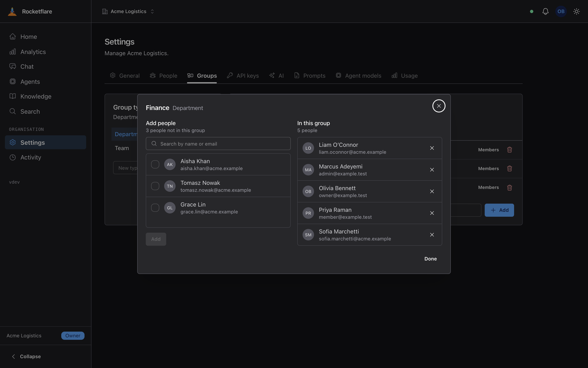The image size is (588, 368).
Task: Click the GL avatar for Grace Lin
Action: [170, 208]
